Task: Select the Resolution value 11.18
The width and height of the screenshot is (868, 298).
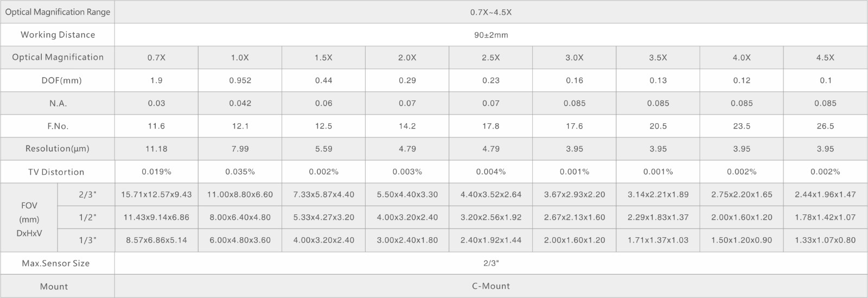Action: [157, 149]
